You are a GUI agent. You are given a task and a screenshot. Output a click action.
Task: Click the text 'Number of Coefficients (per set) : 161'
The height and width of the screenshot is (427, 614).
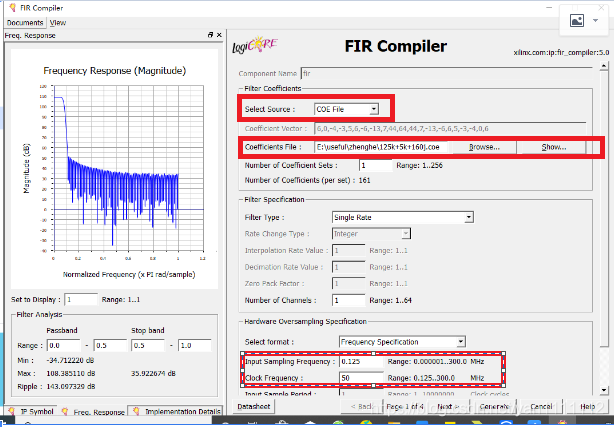point(307,180)
